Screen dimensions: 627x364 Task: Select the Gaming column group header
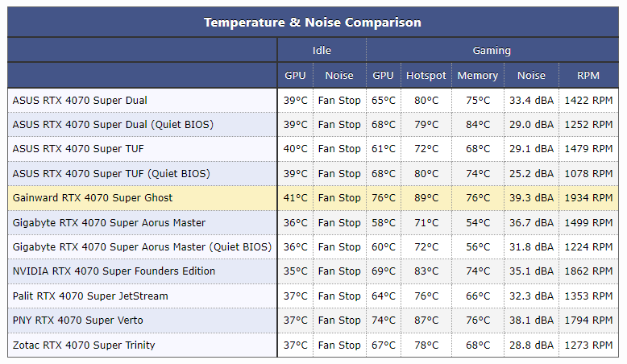pyautogui.click(x=492, y=50)
